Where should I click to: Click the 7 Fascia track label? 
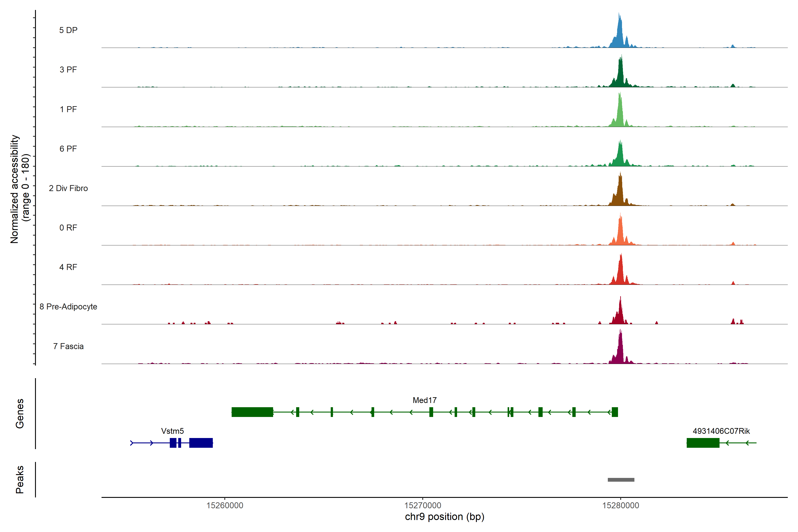click(x=68, y=346)
